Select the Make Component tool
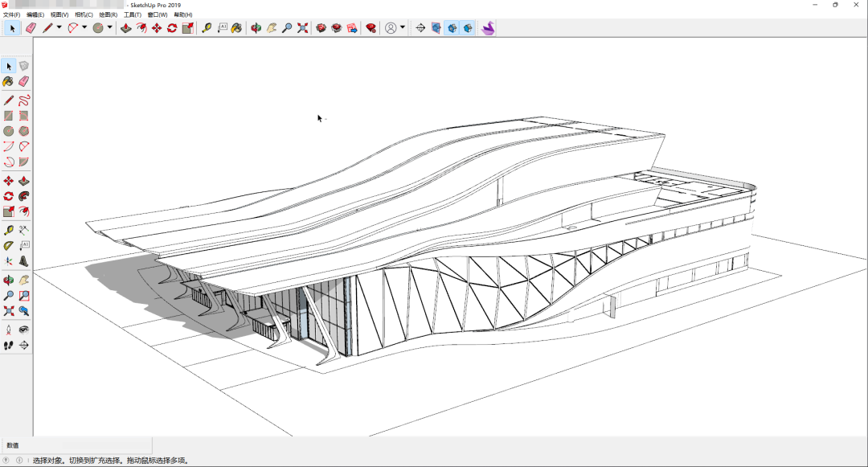The width and height of the screenshot is (868, 467). click(x=24, y=66)
